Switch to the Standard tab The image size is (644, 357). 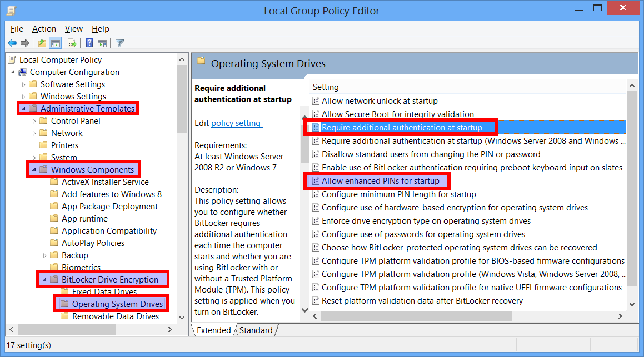coord(256,330)
